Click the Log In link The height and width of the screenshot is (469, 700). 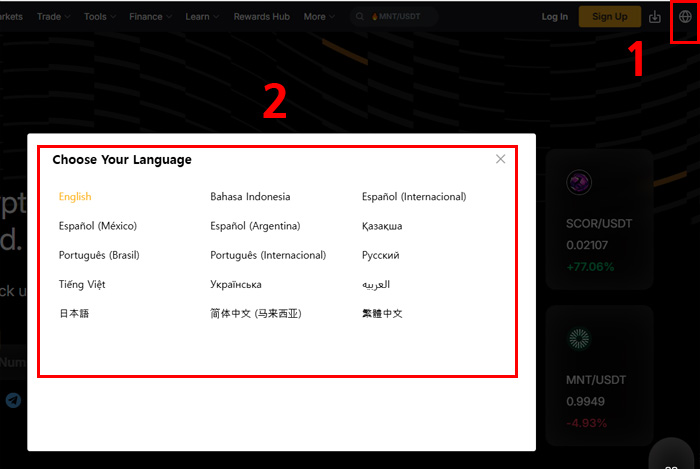[x=555, y=17]
